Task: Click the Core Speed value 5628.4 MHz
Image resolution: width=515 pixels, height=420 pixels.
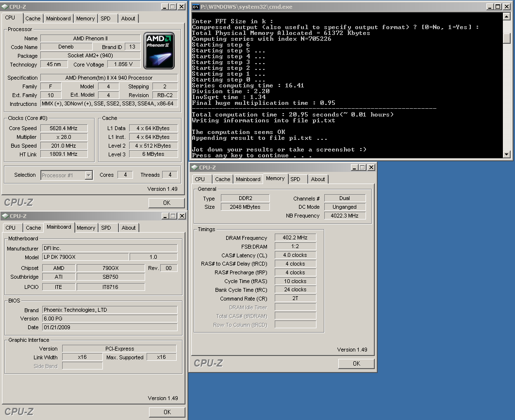Action: pyautogui.click(x=64, y=128)
